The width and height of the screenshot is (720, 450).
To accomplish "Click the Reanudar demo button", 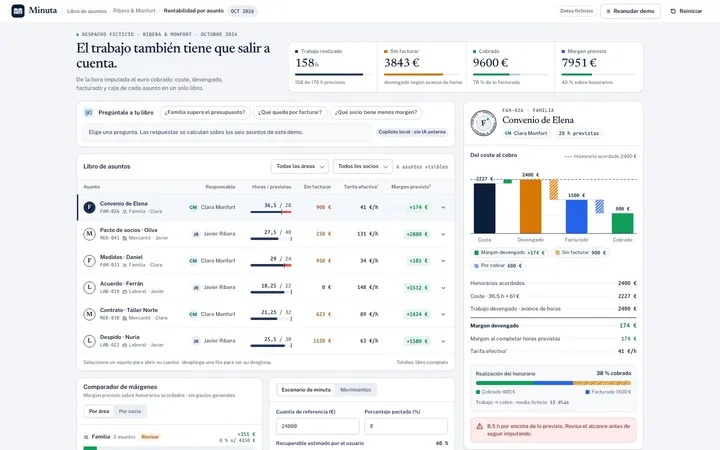I will click(x=630, y=11).
